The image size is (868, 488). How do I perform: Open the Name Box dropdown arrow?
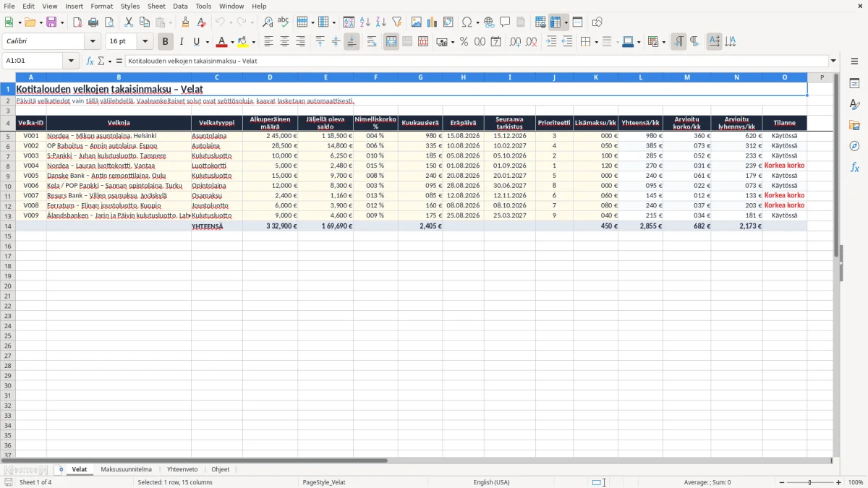[x=71, y=61]
